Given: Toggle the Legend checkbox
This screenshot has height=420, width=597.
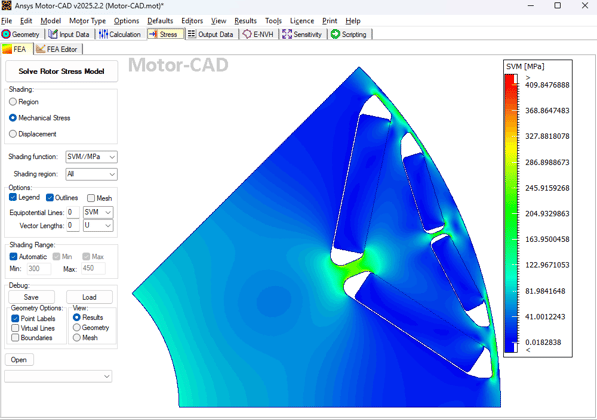Looking at the screenshot, I should 13,197.
